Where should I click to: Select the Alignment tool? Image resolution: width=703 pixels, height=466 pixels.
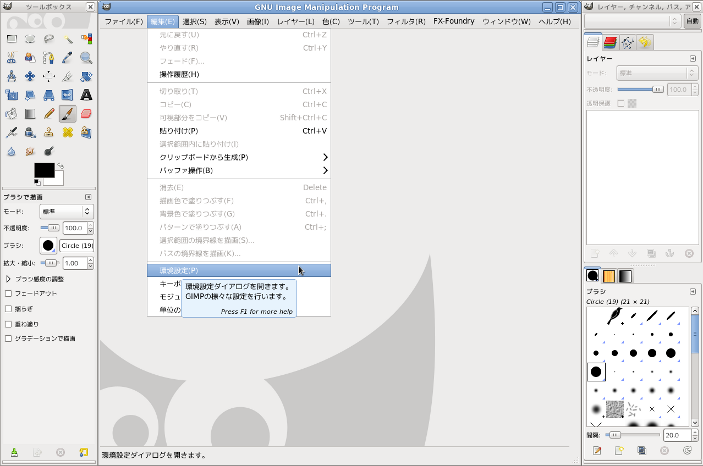click(49, 77)
